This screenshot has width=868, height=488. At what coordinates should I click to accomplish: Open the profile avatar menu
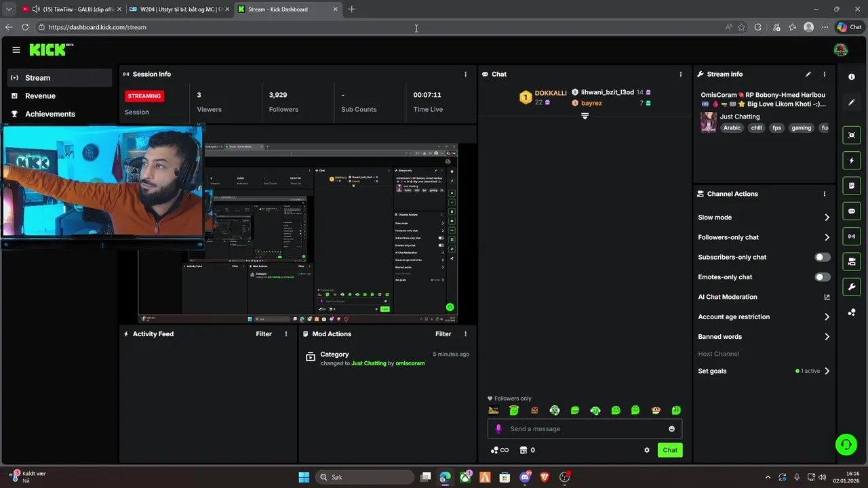pyautogui.click(x=840, y=49)
